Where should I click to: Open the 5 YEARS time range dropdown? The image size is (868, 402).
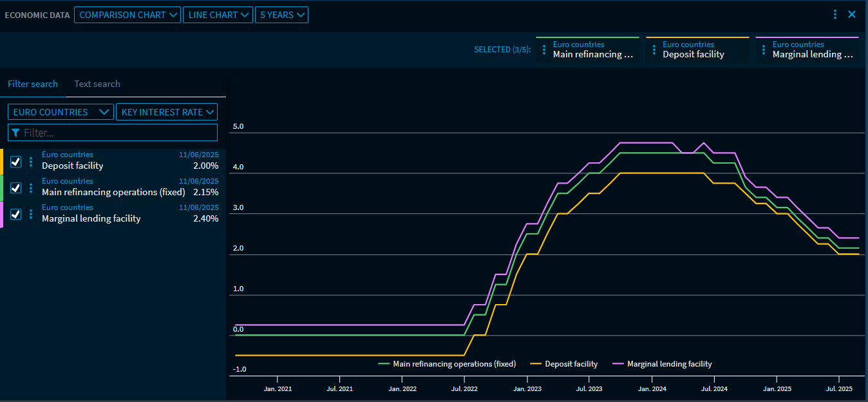click(281, 14)
